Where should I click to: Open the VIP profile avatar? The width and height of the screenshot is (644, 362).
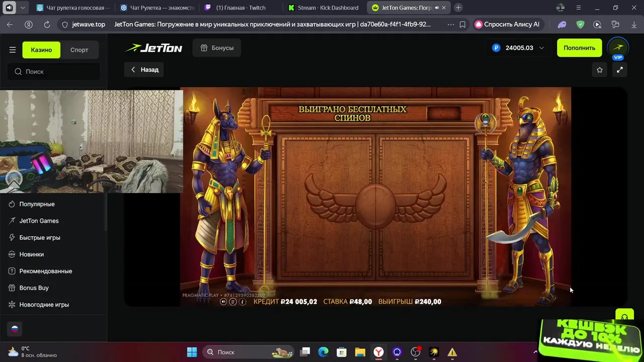(618, 47)
